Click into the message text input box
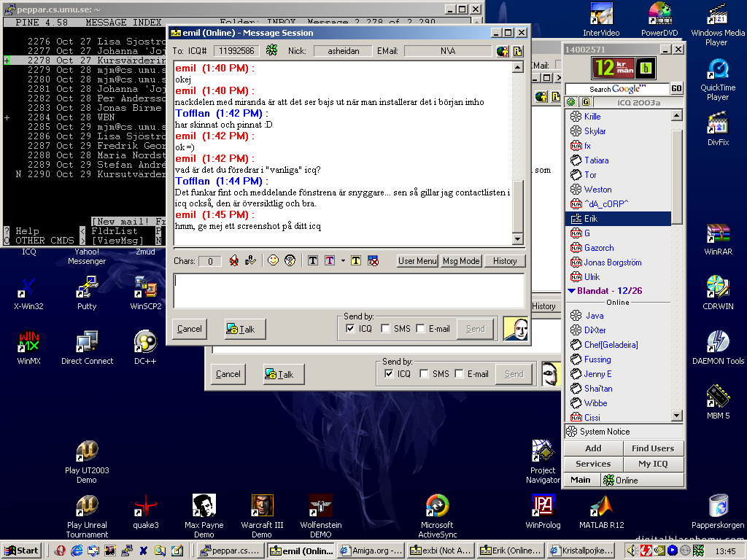Image resolution: width=747 pixels, height=560 pixels. (349, 290)
